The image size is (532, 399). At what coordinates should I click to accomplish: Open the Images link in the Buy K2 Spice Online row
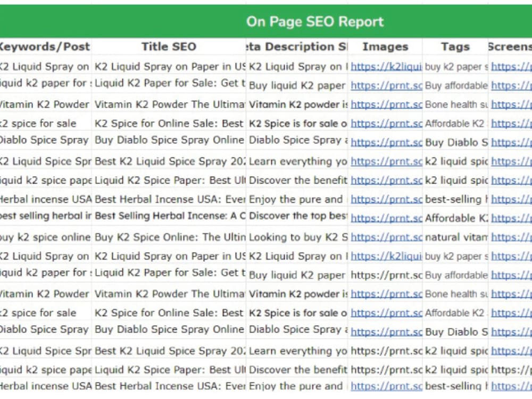pyautogui.click(x=386, y=237)
